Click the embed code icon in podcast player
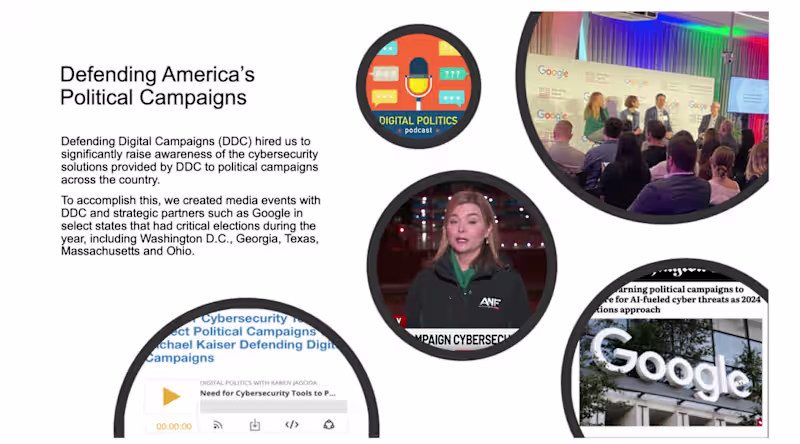Viewport: 800px width, 444px height. point(292,424)
